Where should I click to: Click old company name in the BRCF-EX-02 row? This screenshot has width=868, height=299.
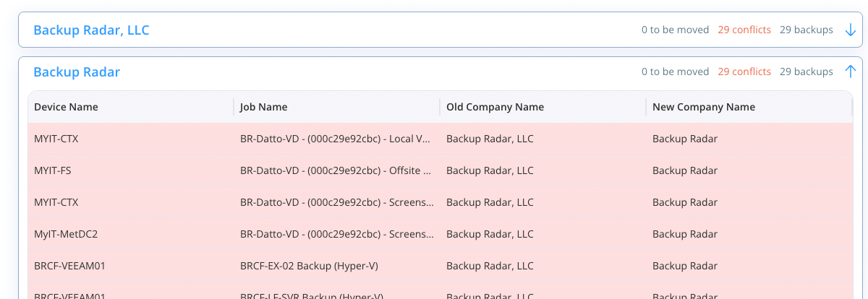490,266
